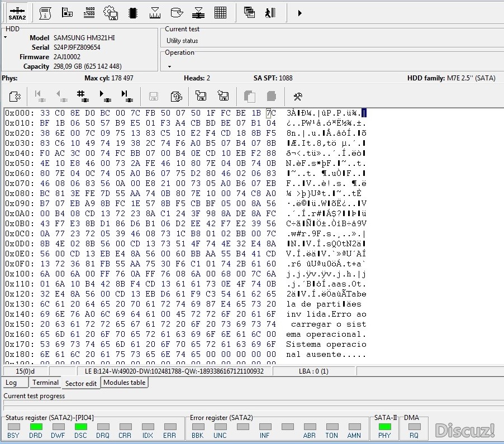504x444 pixels.
Task: Click the play arrow in top toolbar
Action: (299, 13)
